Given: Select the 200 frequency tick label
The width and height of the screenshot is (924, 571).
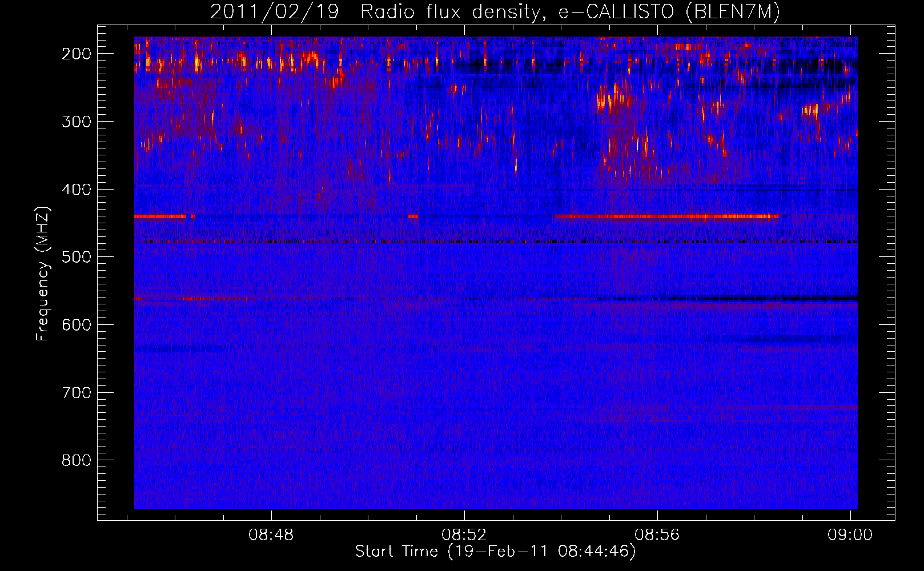Looking at the screenshot, I should click(x=76, y=54).
